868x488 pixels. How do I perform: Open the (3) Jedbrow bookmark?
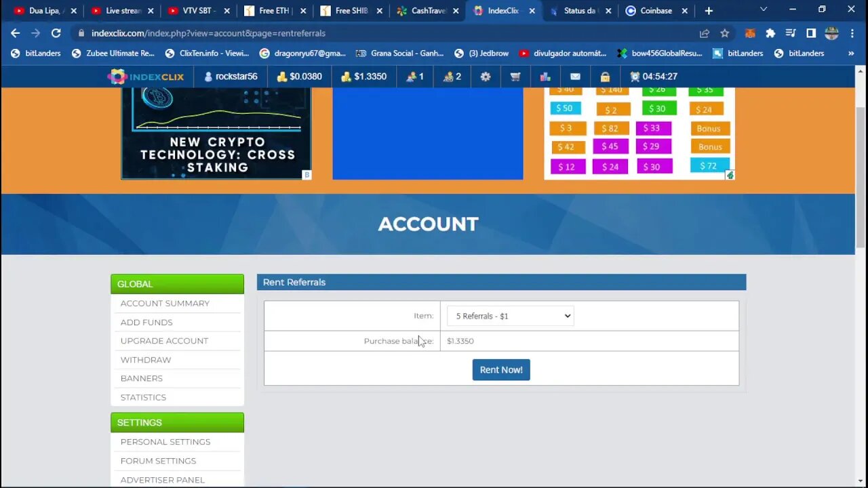(481, 53)
